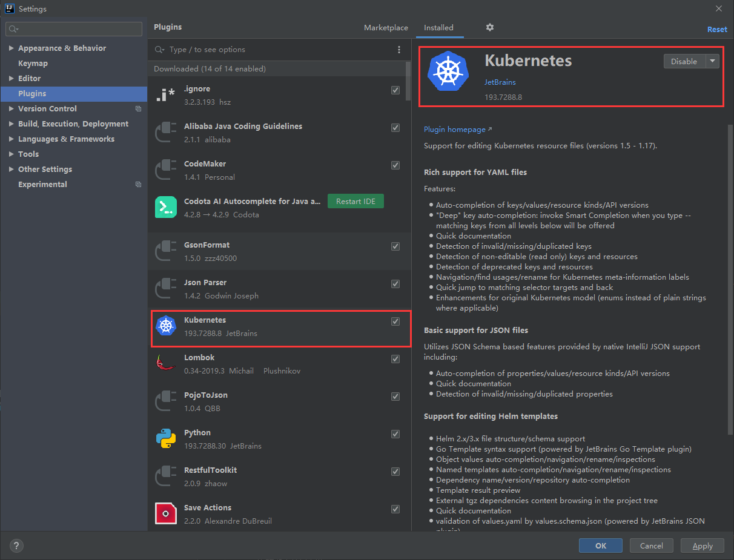This screenshot has height=560, width=734.
Task: Expand the Version Control node
Action: point(12,109)
